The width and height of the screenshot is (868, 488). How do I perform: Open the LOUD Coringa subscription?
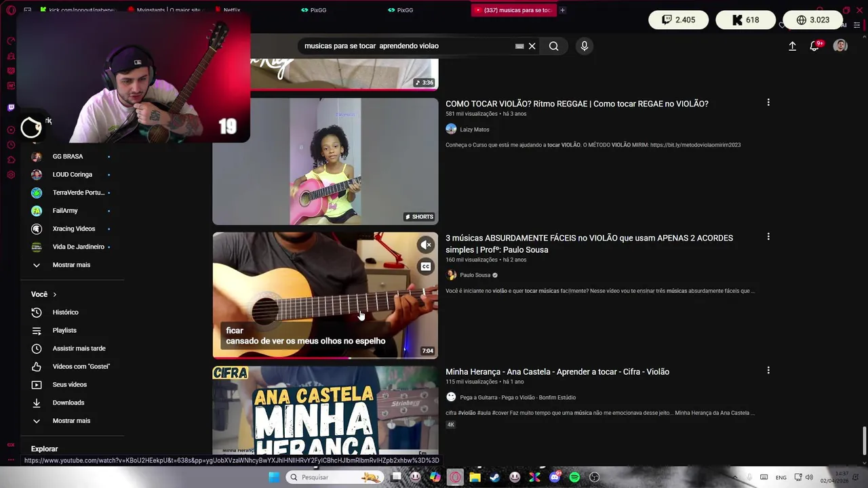pyautogui.click(x=71, y=174)
